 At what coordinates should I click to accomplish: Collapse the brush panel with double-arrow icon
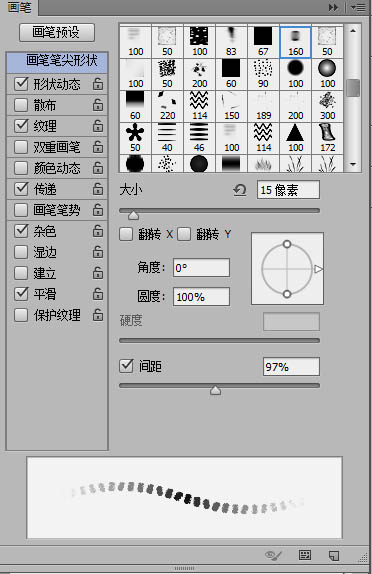(x=333, y=7)
